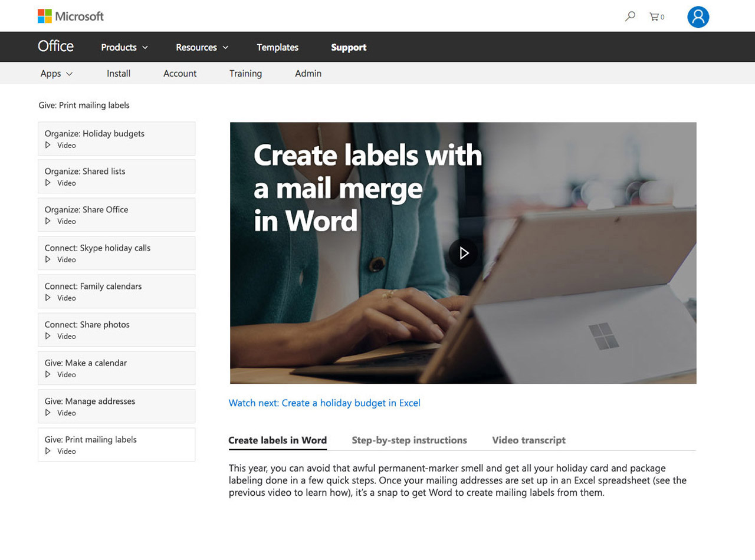Open the Video transcript tab
Image resolution: width=755 pixels, height=560 pixels.
point(528,440)
